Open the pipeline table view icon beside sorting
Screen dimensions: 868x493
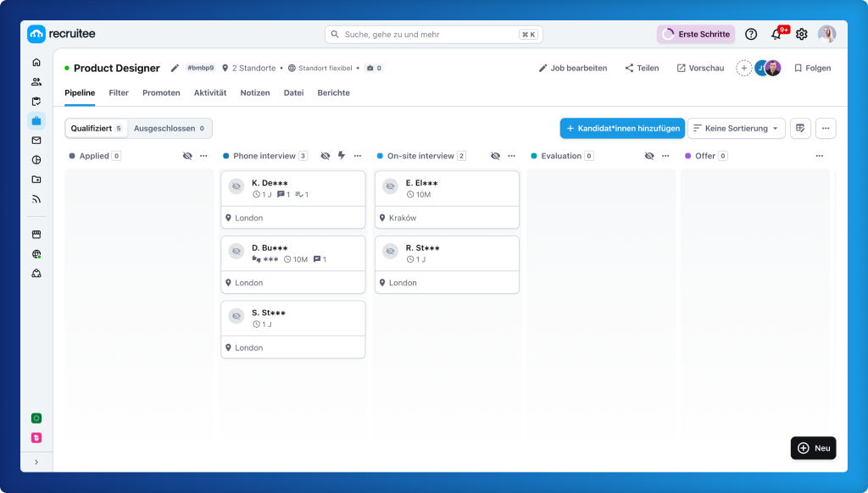(799, 128)
